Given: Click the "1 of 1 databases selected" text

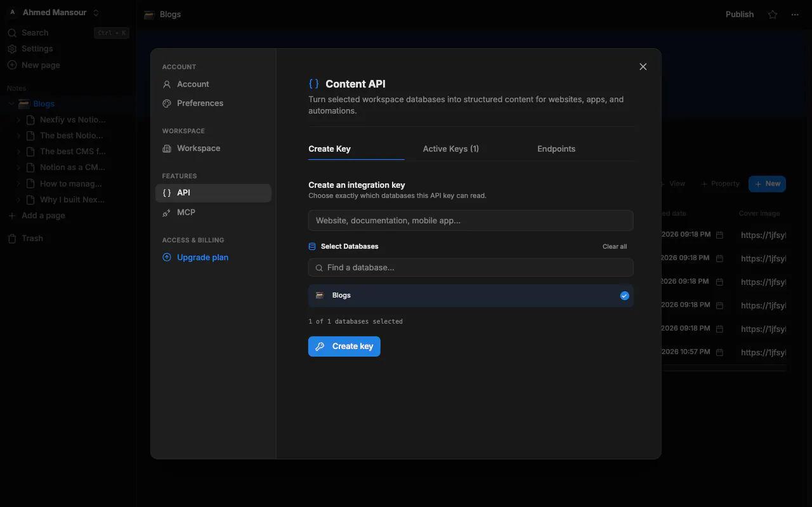Looking at the screenshot, I should pyautogui.click(x=355, y=322).
